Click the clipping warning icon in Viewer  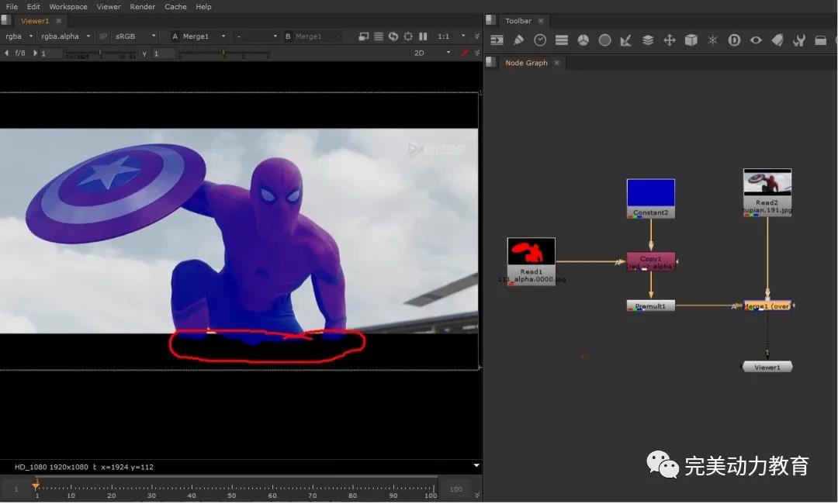coord(363,36)
